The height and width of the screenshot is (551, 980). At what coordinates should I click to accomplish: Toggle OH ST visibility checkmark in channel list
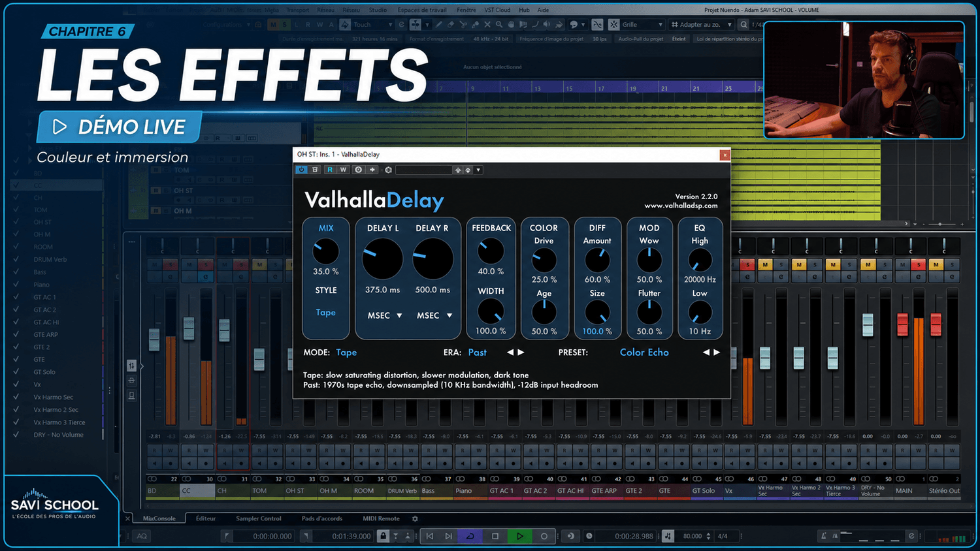16,222
